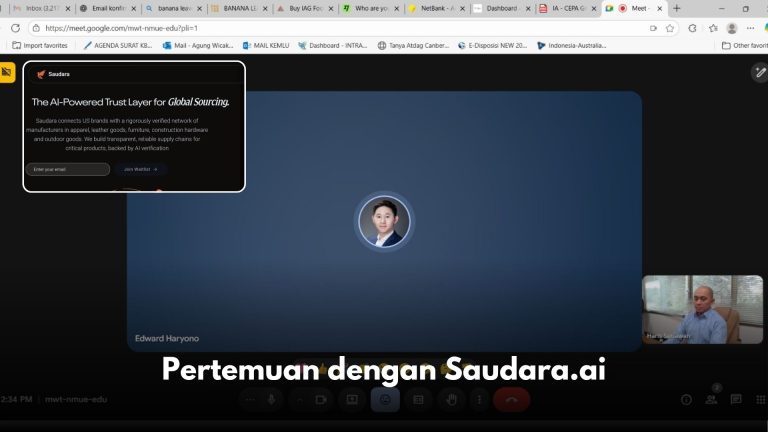Click button between reactions and raise hand
Screen dimensions: 768x432
click(x=418, y=400)
